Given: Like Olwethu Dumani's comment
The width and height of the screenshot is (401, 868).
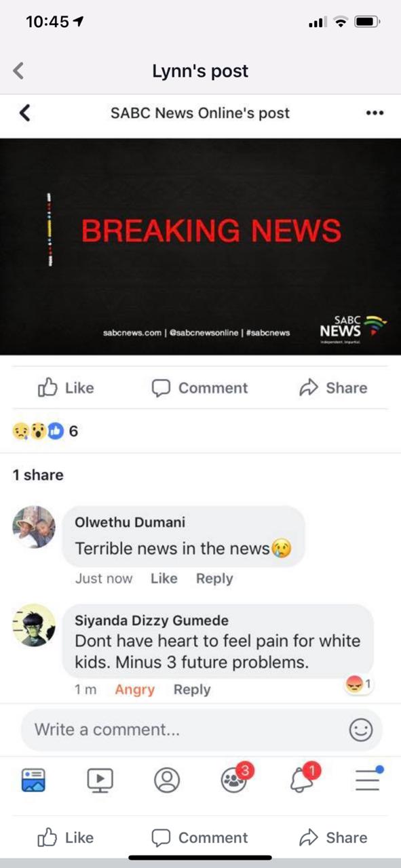Looking at the screenshot, I should [164, 578].
